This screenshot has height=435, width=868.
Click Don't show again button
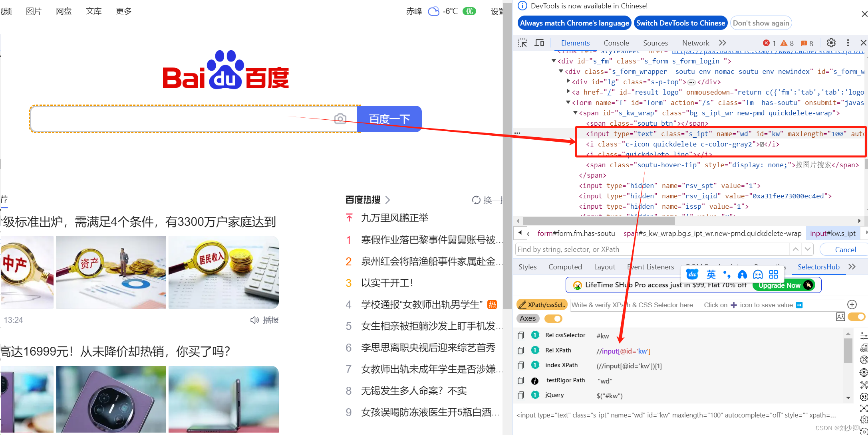[761, 23]
